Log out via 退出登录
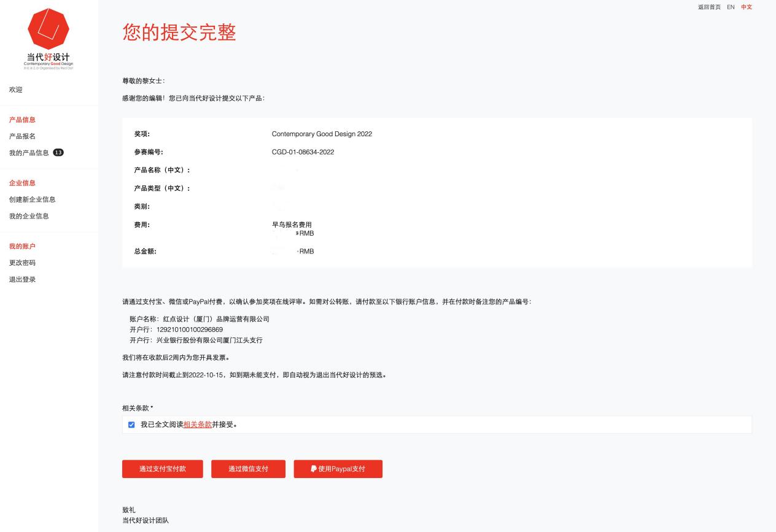This screenshot has width=776, height=532. coord(22,280)
